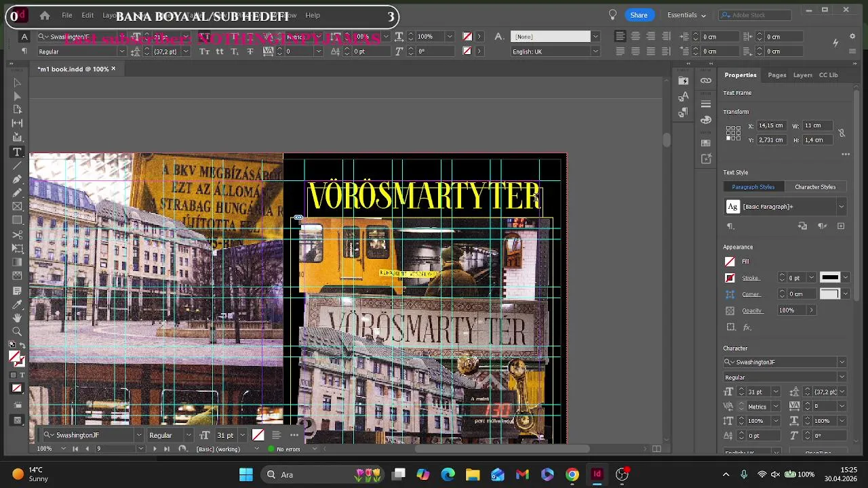Open the SwashingtonJF font dropdown in Properties
This screenshot has width=868, height=488.
[842, 363]
